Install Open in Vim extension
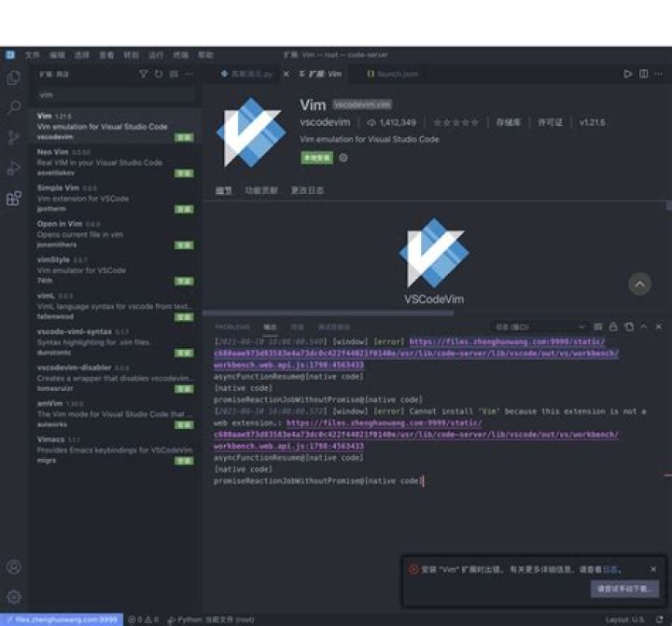Image resolution: width=672 pixels, height=626 pixels. (x=184, y=245)
